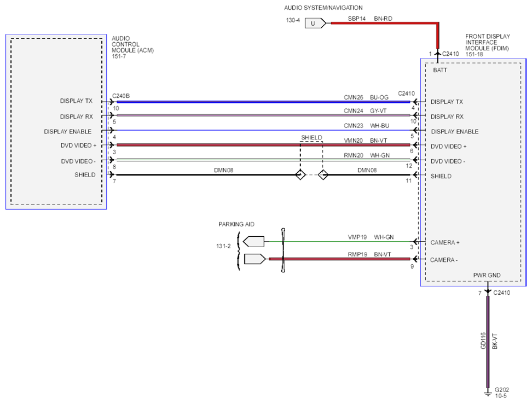This screenshot has width=532, height=403.
Task: Open the 10-5 ground reference
Action: (500, 396)
